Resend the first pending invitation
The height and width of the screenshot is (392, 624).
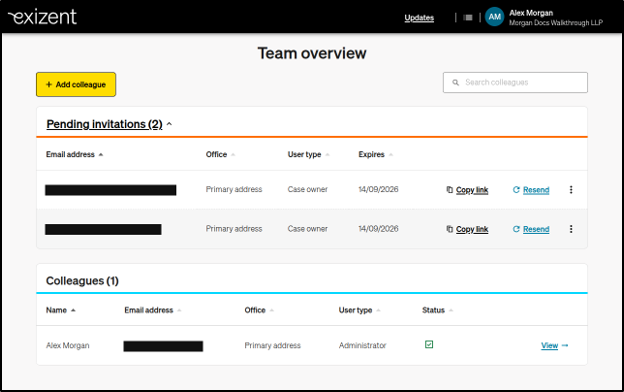coord(531,190)
